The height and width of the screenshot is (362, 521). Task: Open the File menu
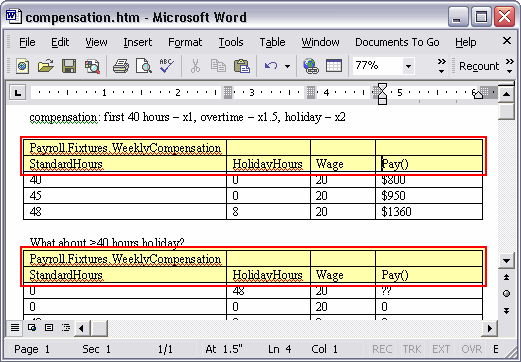pyautogui.click(x=27, y=42)
